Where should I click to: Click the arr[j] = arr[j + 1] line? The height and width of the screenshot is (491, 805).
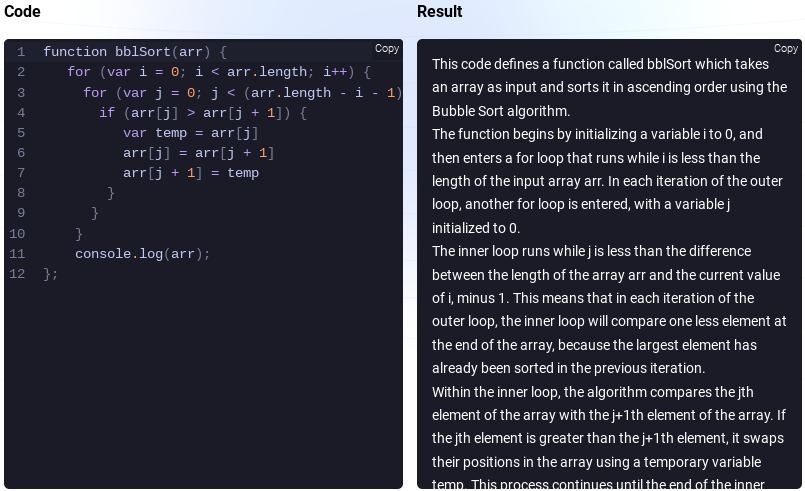(x=198, y=153)
